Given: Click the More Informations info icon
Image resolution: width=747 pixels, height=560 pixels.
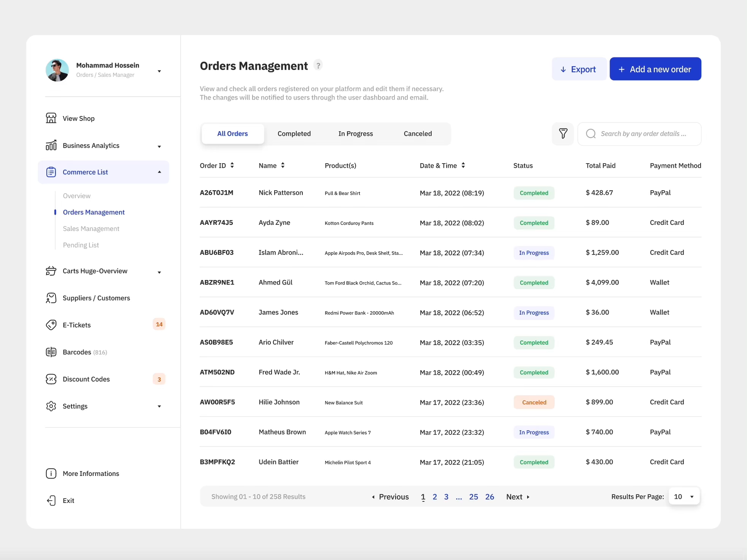Looking at the screenshot, I should 51,473.
